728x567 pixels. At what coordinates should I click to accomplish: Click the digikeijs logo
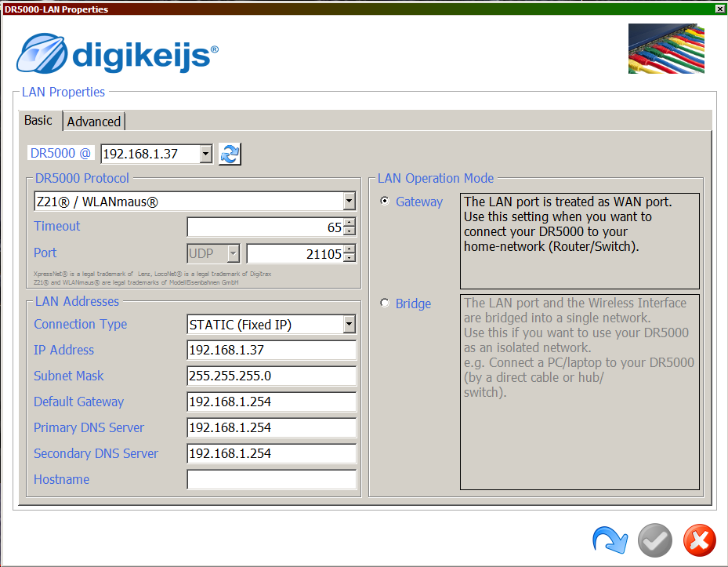[118, 53]
